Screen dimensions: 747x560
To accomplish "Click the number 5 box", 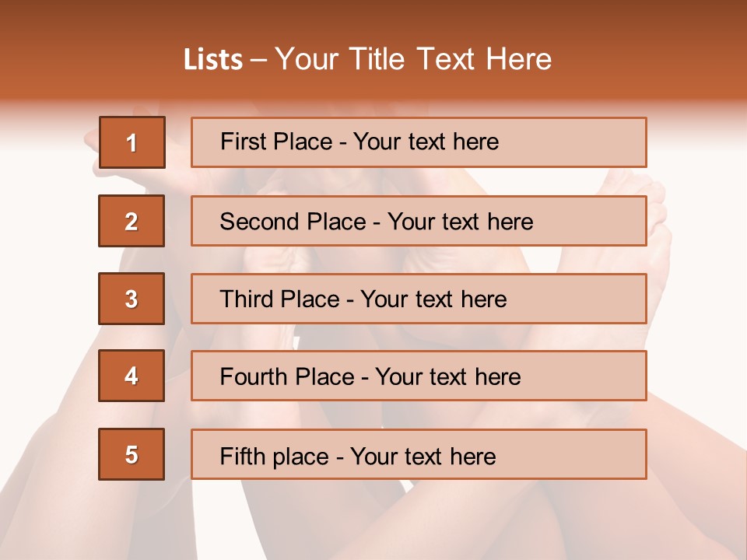I will tap(132, 454).
